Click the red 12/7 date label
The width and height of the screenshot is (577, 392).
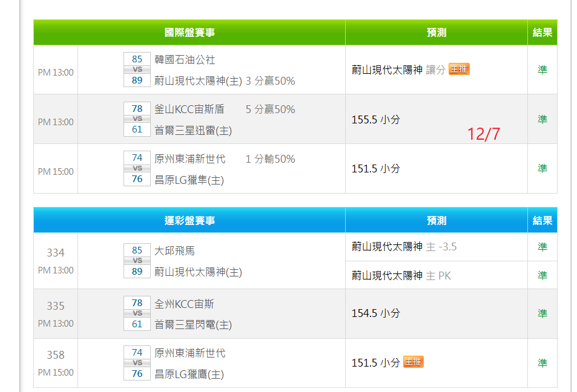point(484,134)
